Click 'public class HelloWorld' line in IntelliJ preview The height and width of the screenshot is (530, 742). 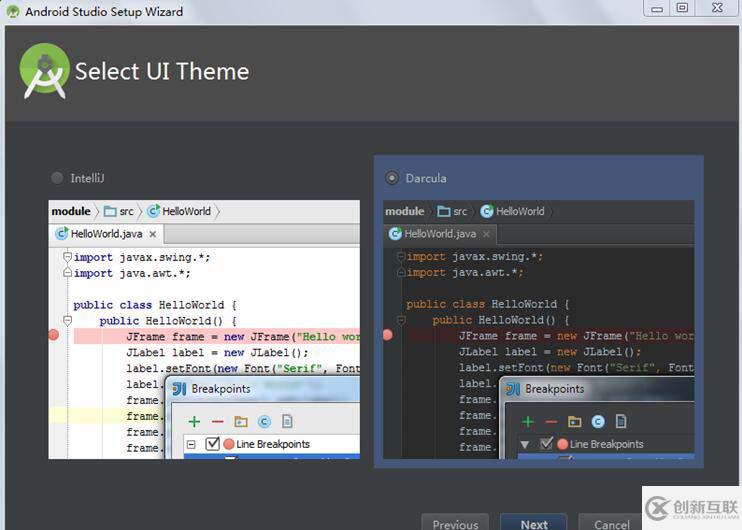click(155, 305)
